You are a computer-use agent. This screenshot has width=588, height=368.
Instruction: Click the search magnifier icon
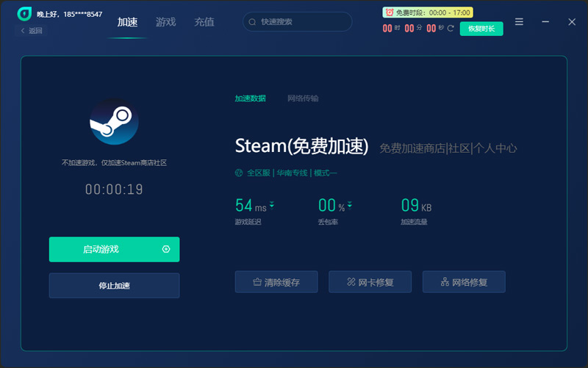coord(252,22)
